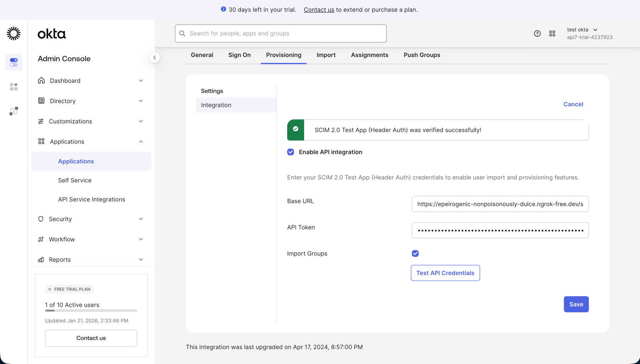The image size is (640, 364).
Task: Open the Admin Console sidebar icon
Action: [x=14, y=62]
